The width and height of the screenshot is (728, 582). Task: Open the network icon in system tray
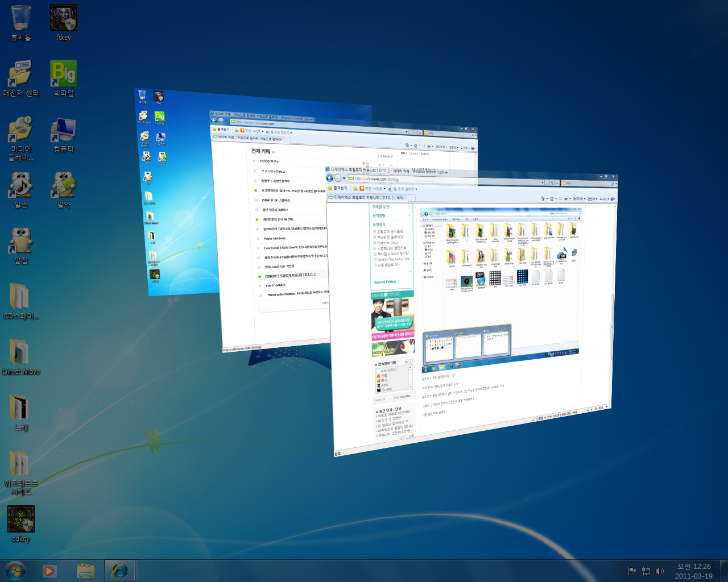click(x=646, y=571)
